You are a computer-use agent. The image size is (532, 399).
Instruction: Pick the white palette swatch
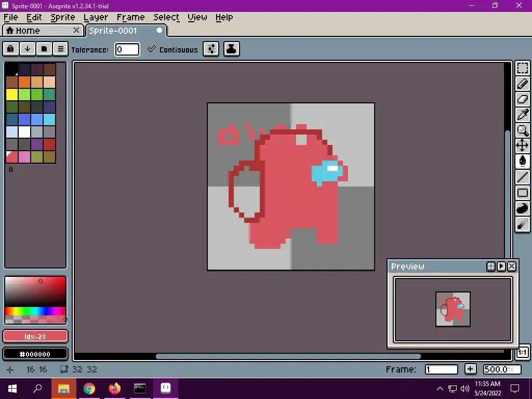[x=24, y=132]
